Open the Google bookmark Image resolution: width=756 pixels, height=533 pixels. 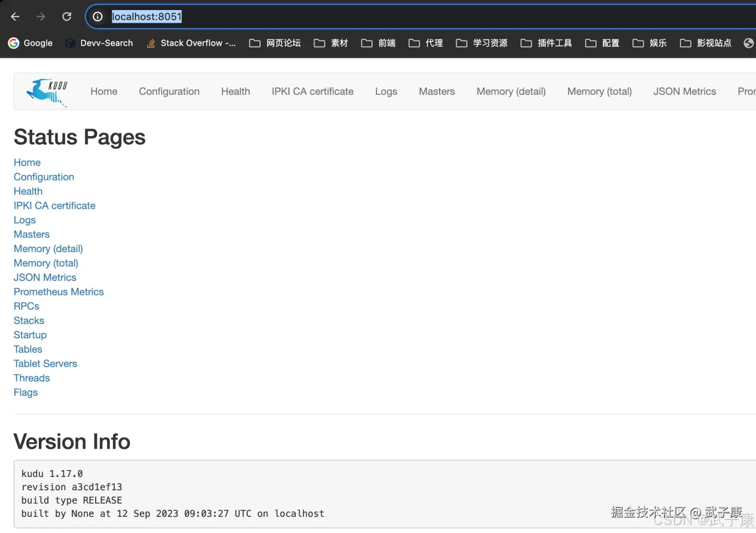point(31,43)
